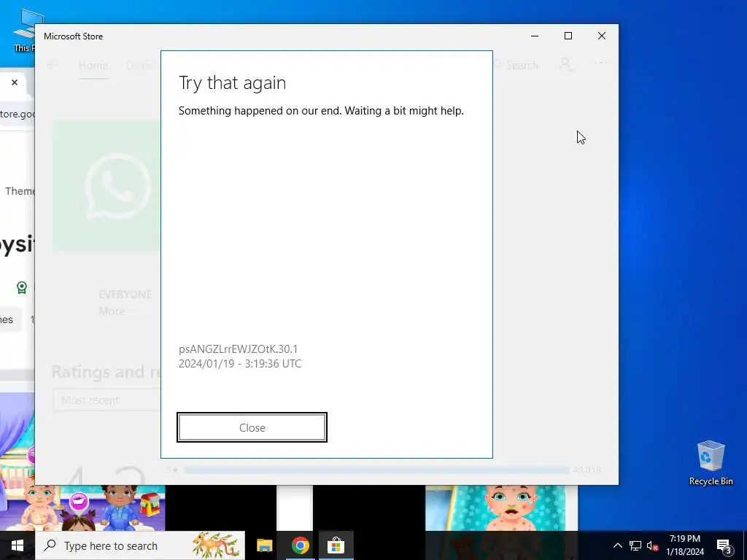747x560 pixels.
Task: Open the Action Center notifications icon
Action: [x=724, y=545]
